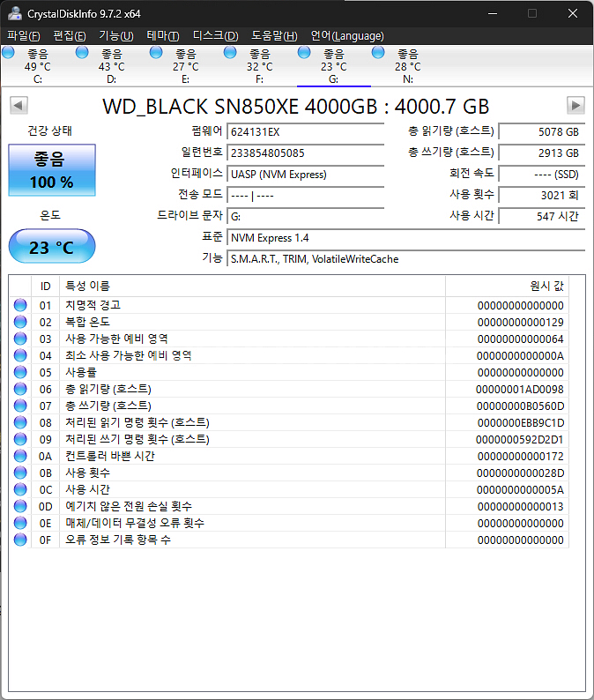
Task: Click the 좋음 100 % health status button
Action: coord(54,170)
